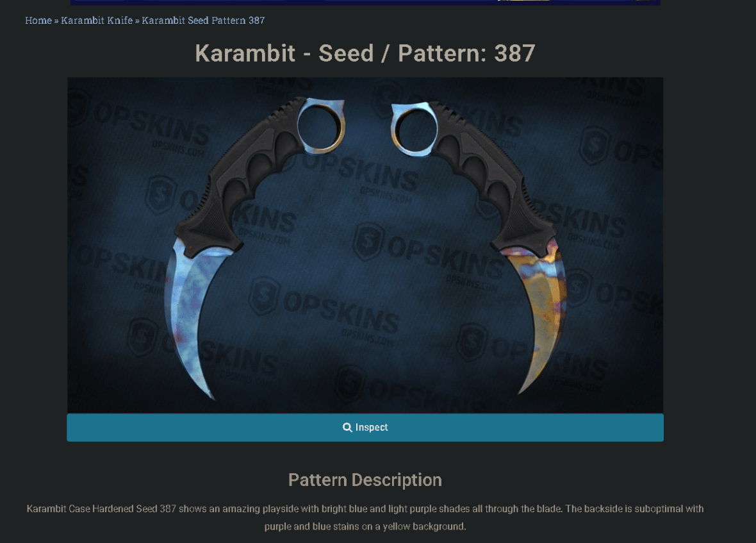The width and height of the screenshot is (756, 543).
Task: Click the first line of the pattern description
Action: coord(365,509)
